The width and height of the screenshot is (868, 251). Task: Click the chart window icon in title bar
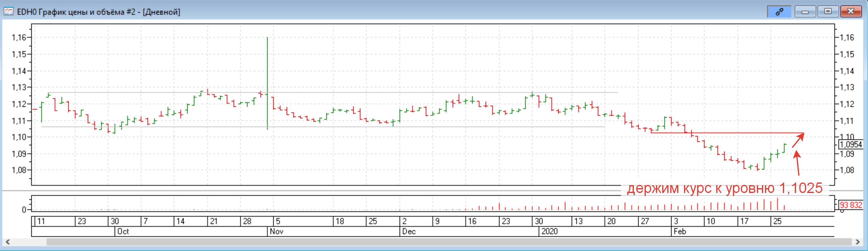[8, 12]
